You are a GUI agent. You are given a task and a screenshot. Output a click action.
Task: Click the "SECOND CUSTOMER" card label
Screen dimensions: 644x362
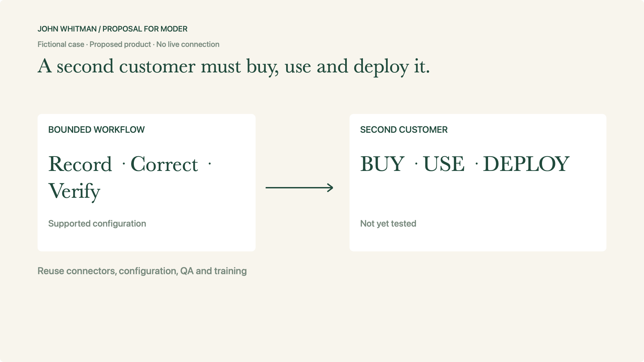click(404, 130)
